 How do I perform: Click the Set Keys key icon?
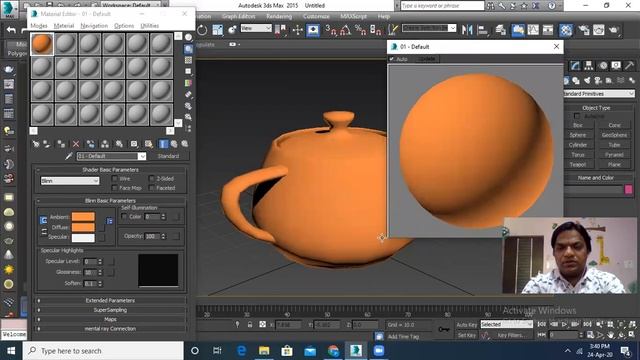(x=443, y=329)
